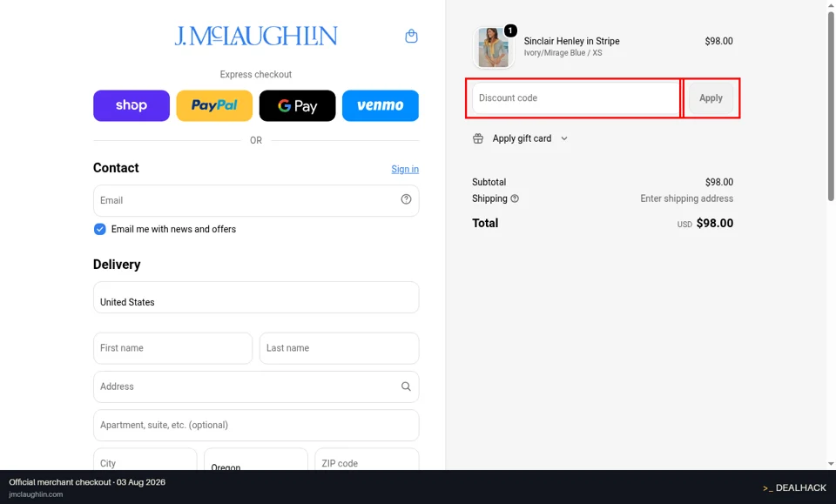This screenshot has width=836, height=504.
Task: Click the Apply gift card label
Action: click(x=522, y=138)
